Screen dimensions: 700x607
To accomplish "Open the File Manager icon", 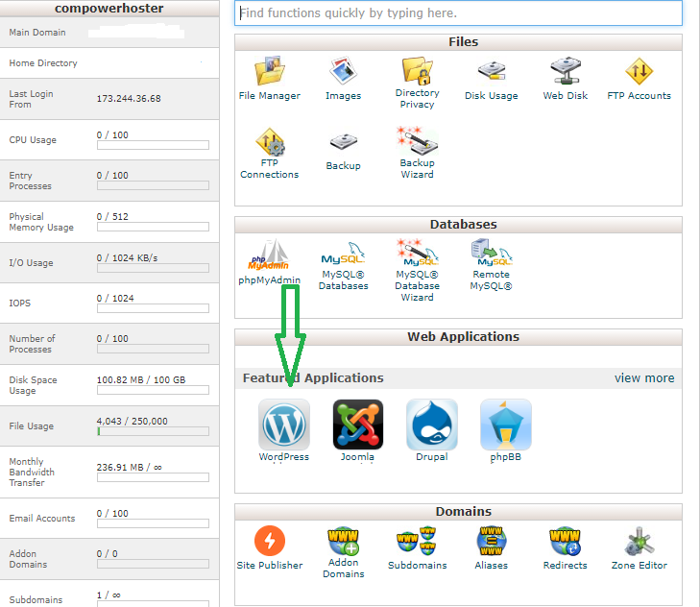I will (269, 73).
